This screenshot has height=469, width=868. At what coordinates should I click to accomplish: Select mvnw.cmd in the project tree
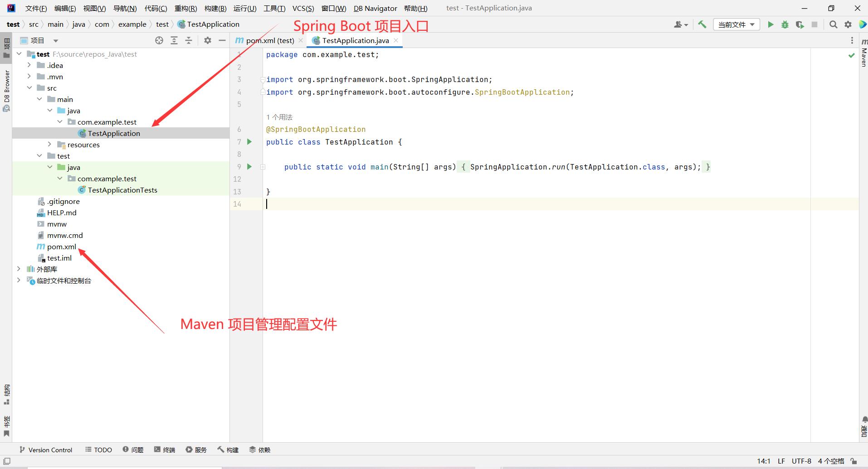pos(65,235)
